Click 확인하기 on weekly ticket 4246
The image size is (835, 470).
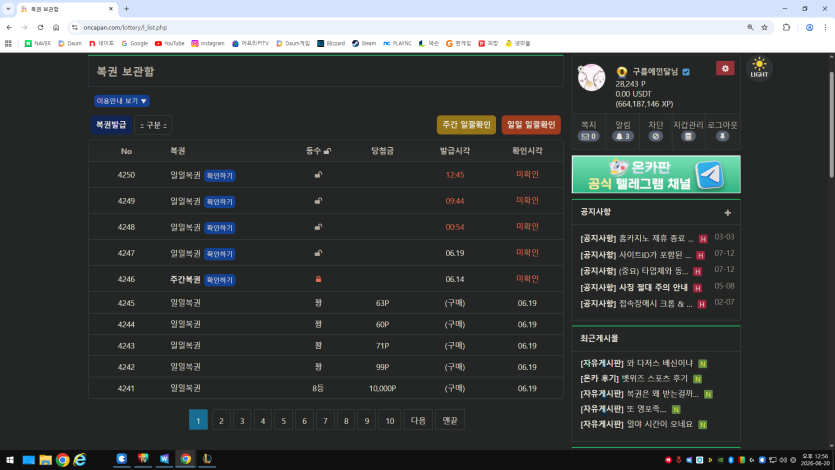pyautogui.click(x=219, y=280)
